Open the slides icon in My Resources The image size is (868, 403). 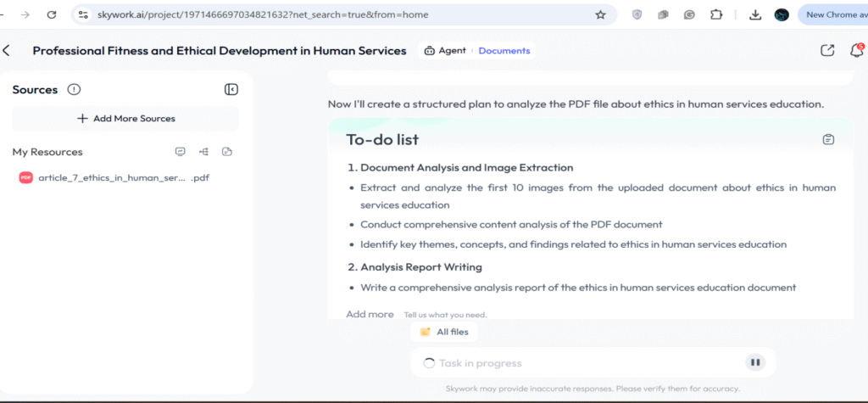180,152
